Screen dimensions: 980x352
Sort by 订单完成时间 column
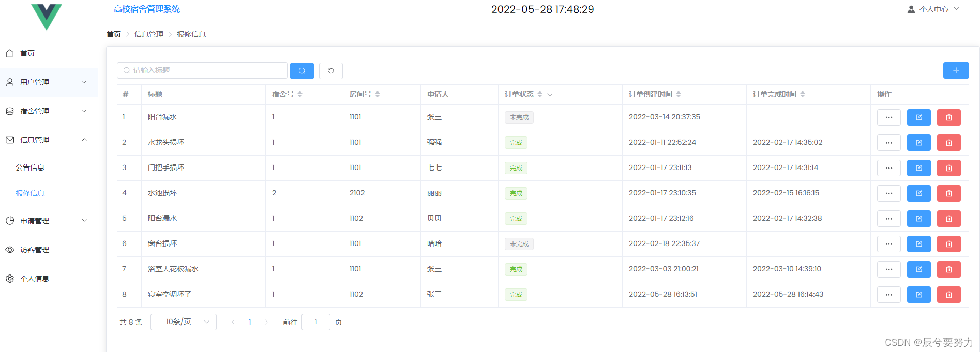point(803,94)
